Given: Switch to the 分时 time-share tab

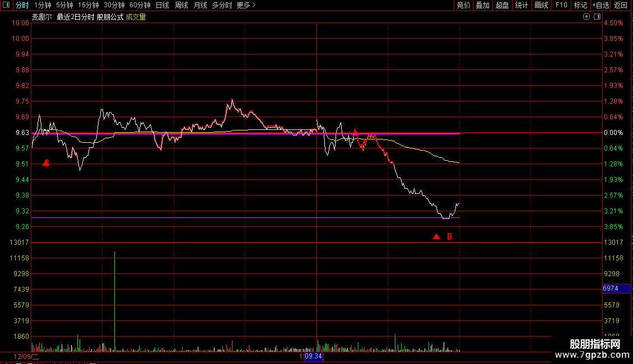Looking at the screenshot, I should (22, 5).
